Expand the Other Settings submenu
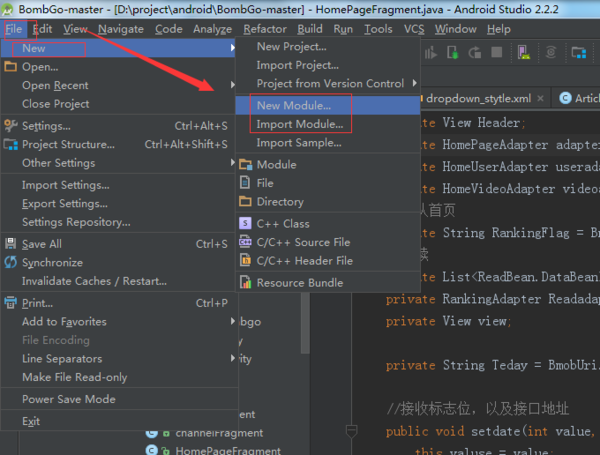Image resolution: width=600 pixels, height=455 pixels. point(119,163)
